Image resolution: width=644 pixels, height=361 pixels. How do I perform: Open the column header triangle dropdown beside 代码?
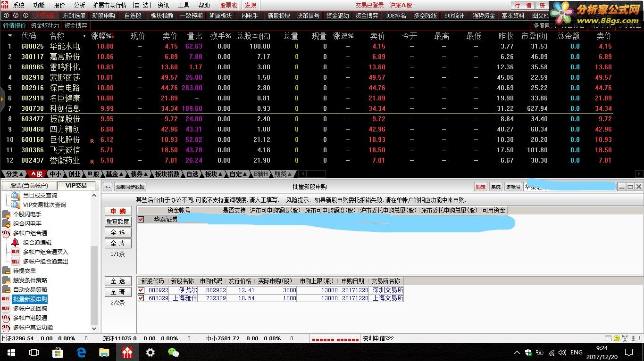[x=10, y=36]
